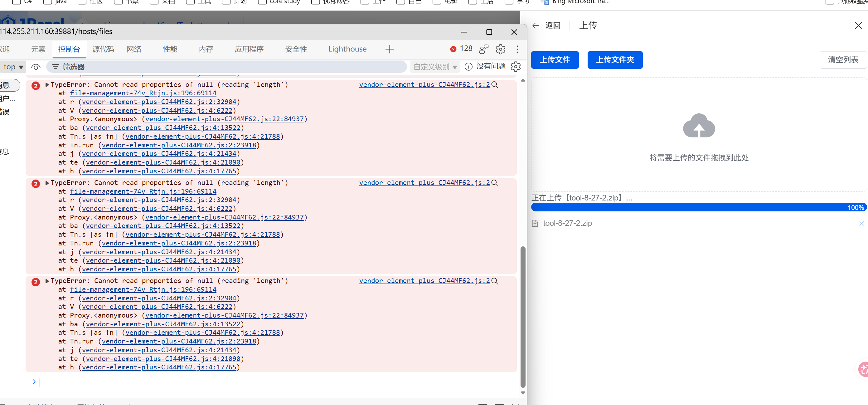Image resolution: width=868 pixels, height=405 pixels.
Task: Open the DevTools more options menu
Action: click(x=517, y=49)
